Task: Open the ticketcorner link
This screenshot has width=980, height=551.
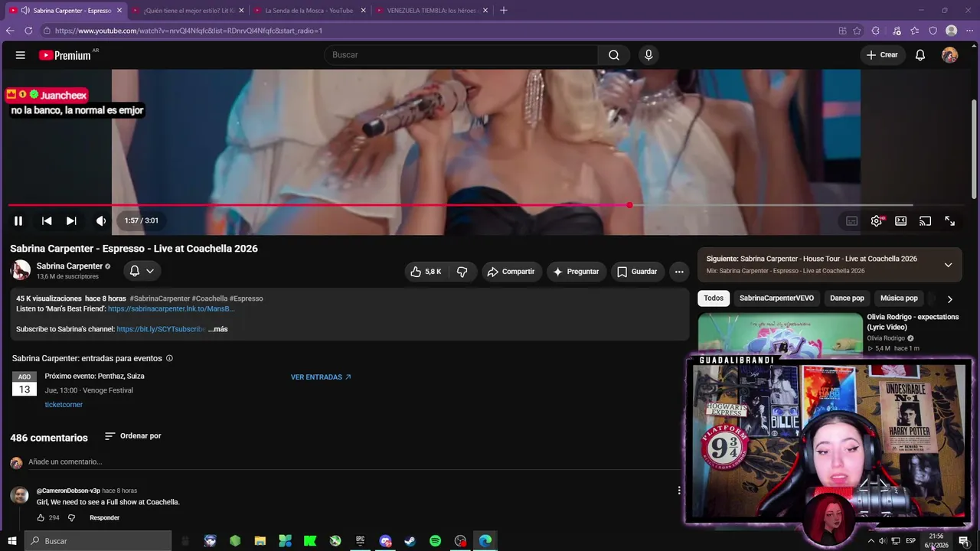Action: [x=64, y=405]
